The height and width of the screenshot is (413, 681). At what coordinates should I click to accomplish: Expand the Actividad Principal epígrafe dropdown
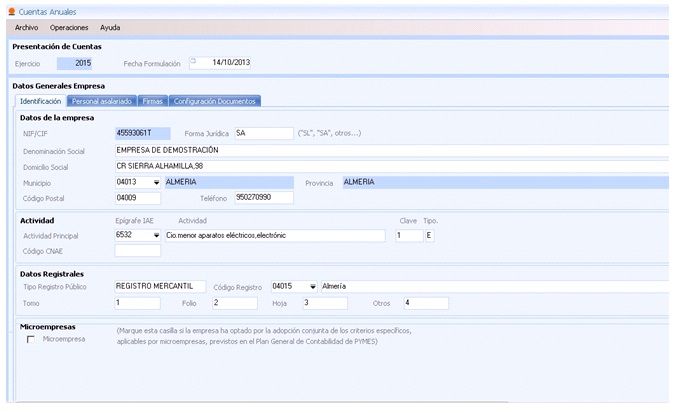[x=156, y=236]
